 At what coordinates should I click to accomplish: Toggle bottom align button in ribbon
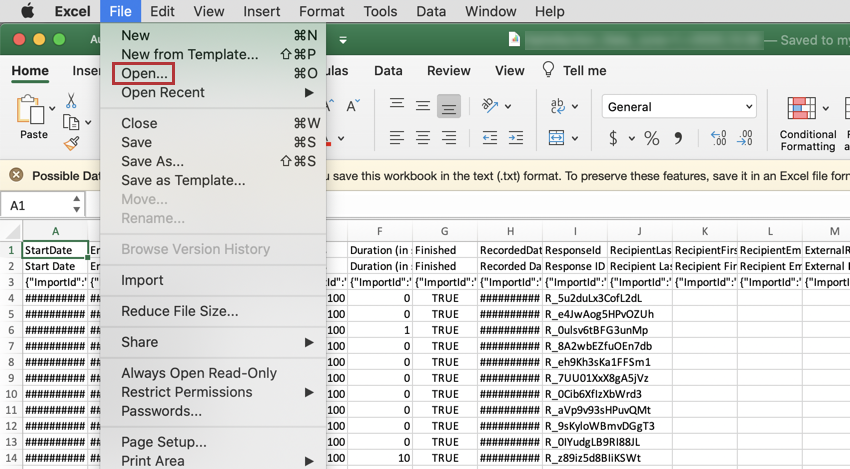point(449,106)
